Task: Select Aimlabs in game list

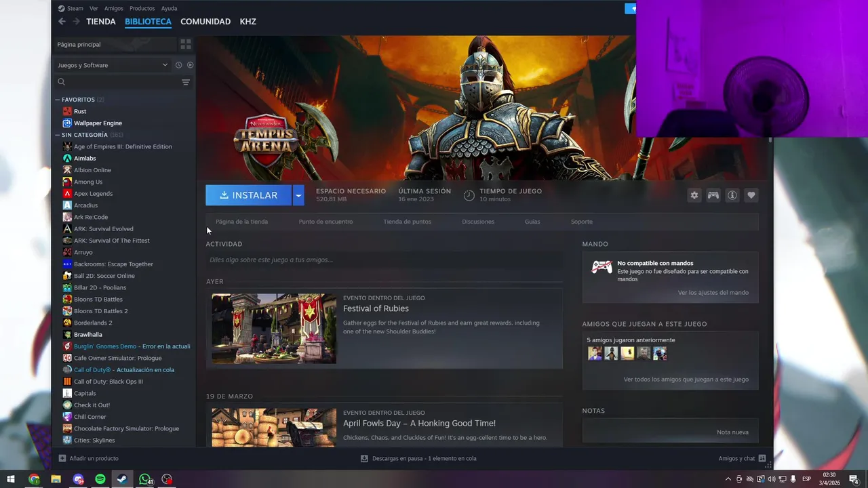Action: [85, 159]
